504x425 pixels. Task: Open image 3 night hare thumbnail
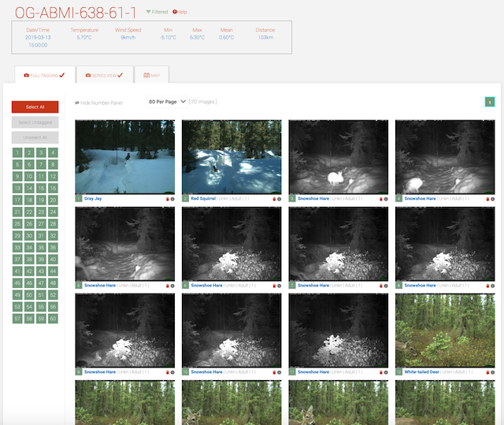click(339, 157)
